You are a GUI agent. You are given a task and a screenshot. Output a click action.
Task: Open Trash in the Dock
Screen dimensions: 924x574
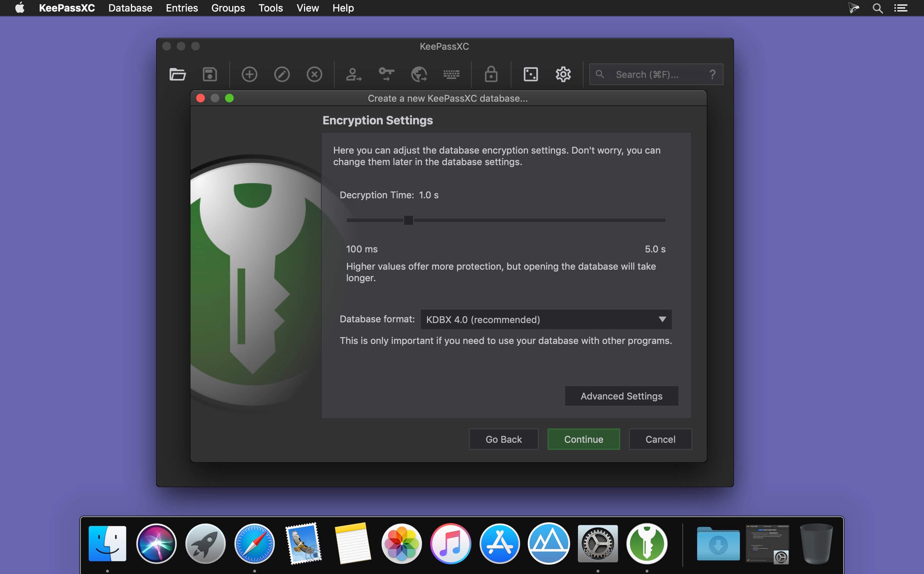click(x=816, y=543)
